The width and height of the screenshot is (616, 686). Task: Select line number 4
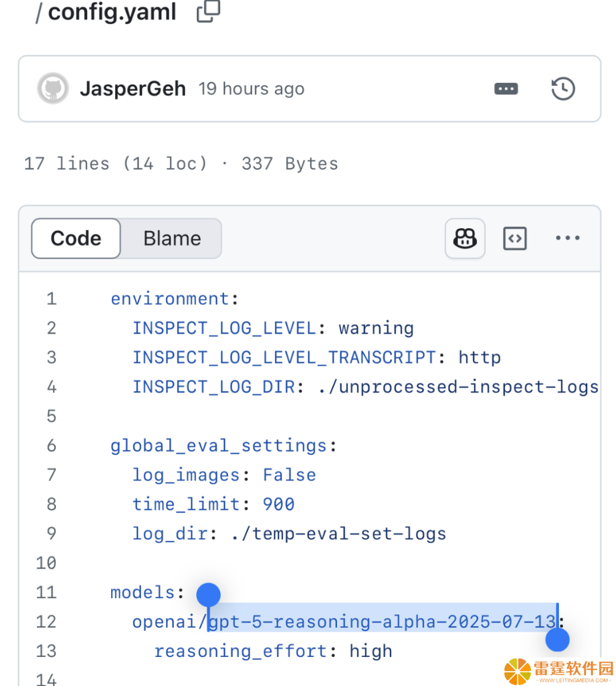[51, 387]
